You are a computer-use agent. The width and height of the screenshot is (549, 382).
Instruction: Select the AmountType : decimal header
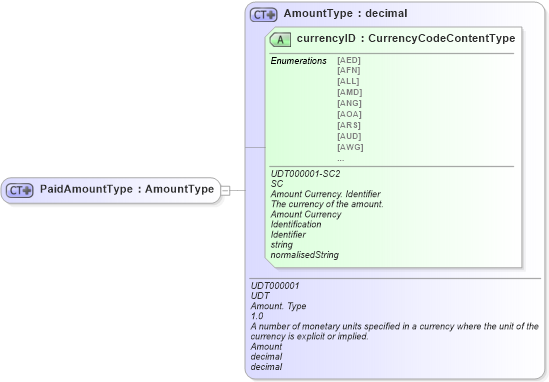pyautogui.click(x=345, y=13)
